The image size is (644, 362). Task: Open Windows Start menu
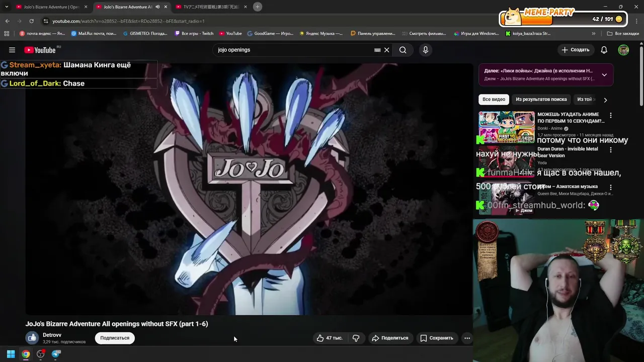click(11, 354)
